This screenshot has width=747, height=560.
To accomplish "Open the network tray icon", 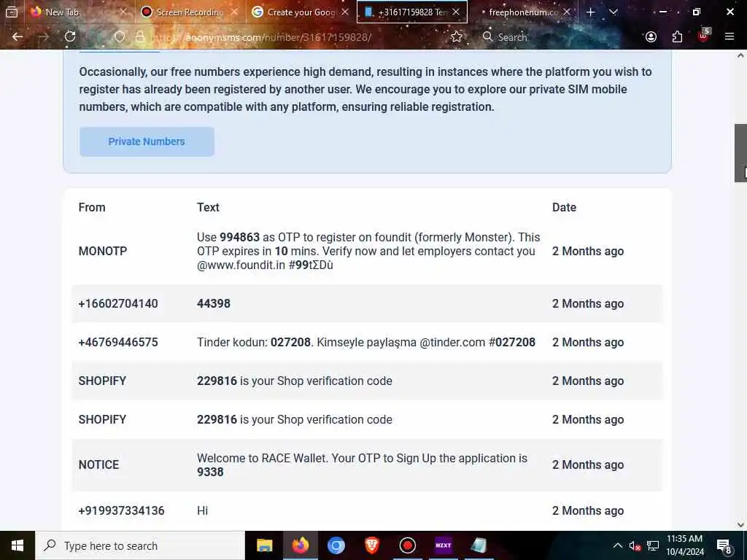I will pyautogui.click(x=653, y=546).
